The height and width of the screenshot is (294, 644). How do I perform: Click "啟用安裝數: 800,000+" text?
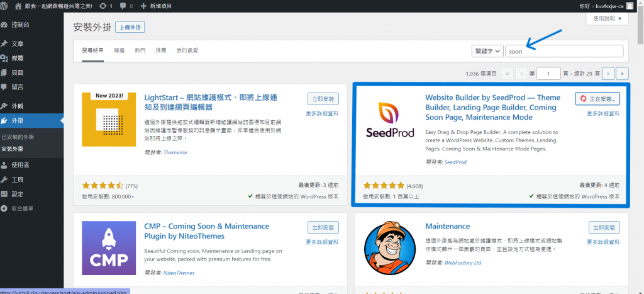[108, 196]
